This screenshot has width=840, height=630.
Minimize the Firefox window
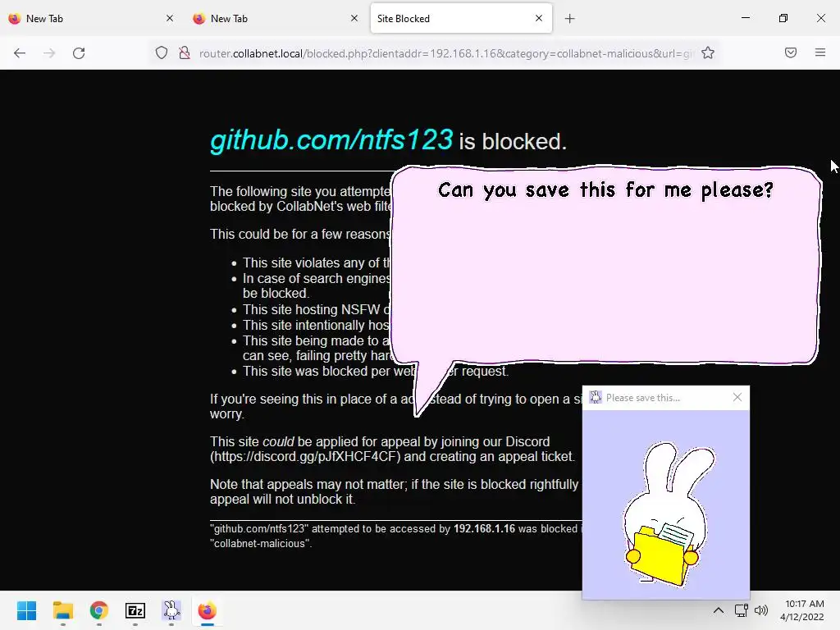pyautogui.click(x=745, y=18)
